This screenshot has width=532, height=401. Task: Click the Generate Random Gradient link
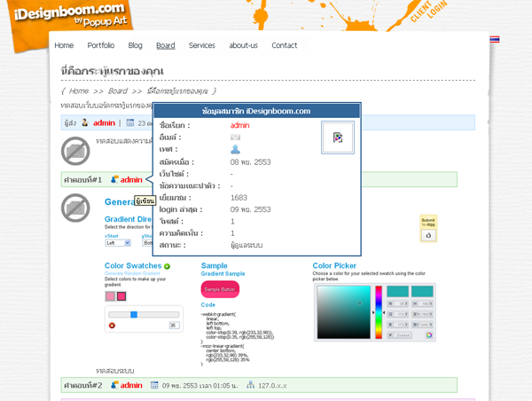pos(132,273)
